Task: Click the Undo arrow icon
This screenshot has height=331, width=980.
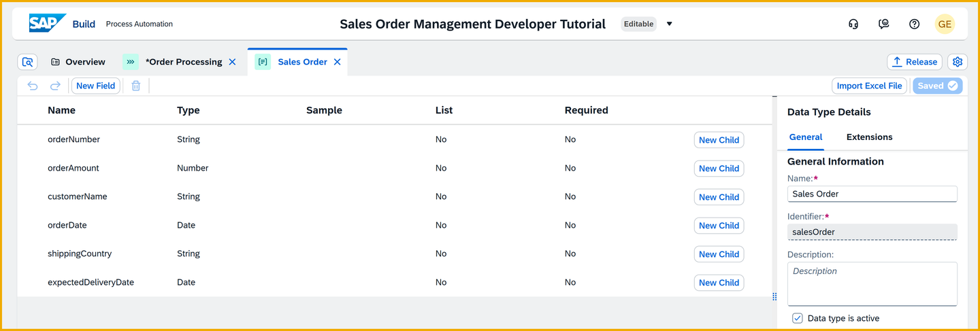Action: click(33, 86)
